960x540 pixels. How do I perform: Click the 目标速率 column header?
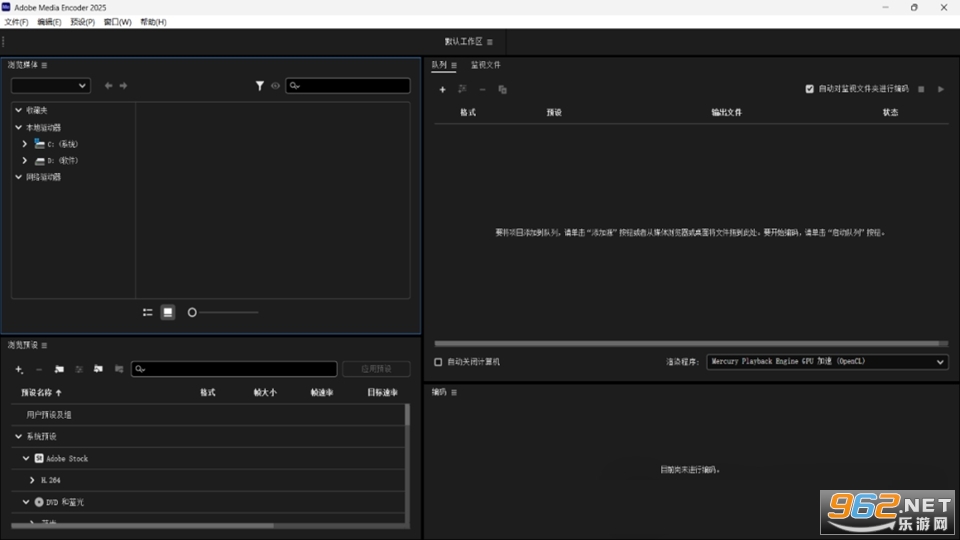point(382,392)
